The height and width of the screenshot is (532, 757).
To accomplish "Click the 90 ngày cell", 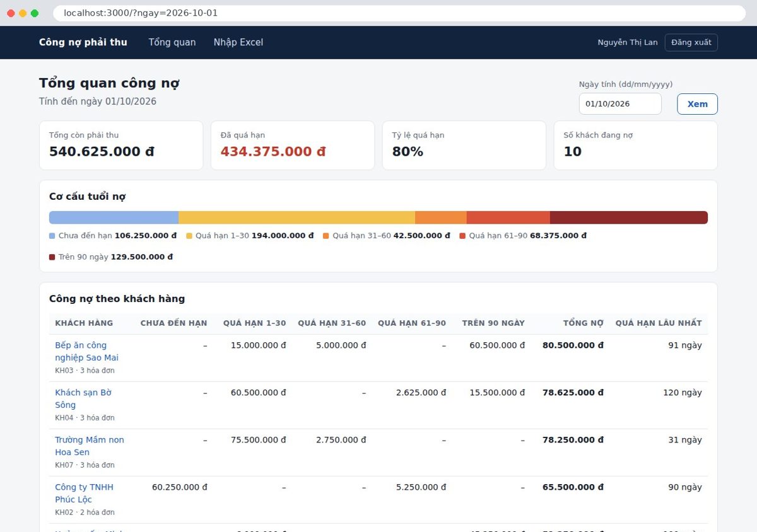I will (685, 487).
